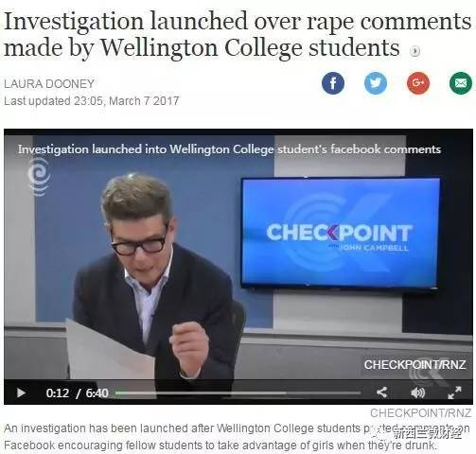Open author Laura Dooney's name
Screen dimensions: 476x454
pyautogui.click(x=49, y=84)
